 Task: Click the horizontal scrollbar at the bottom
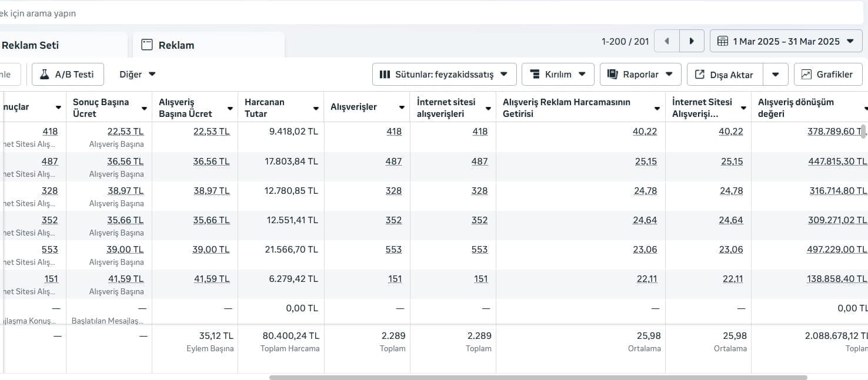click(538, 378)
